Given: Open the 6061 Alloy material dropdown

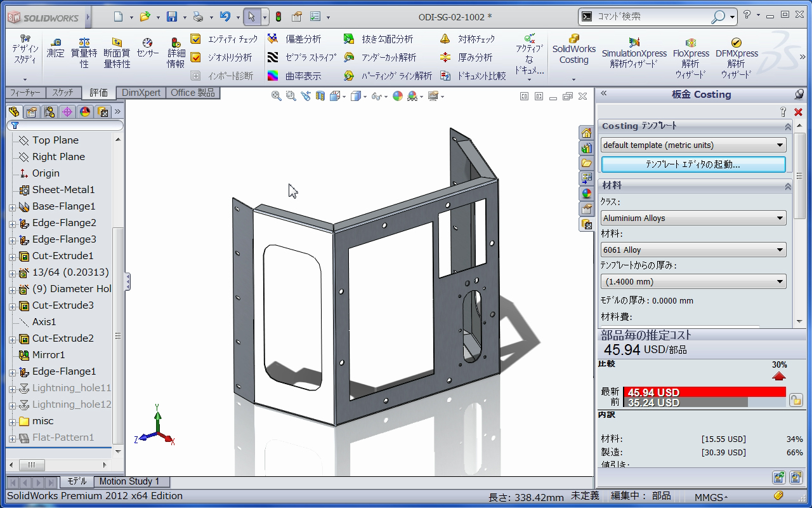Looking at the screenshot, I should point(693,250).
